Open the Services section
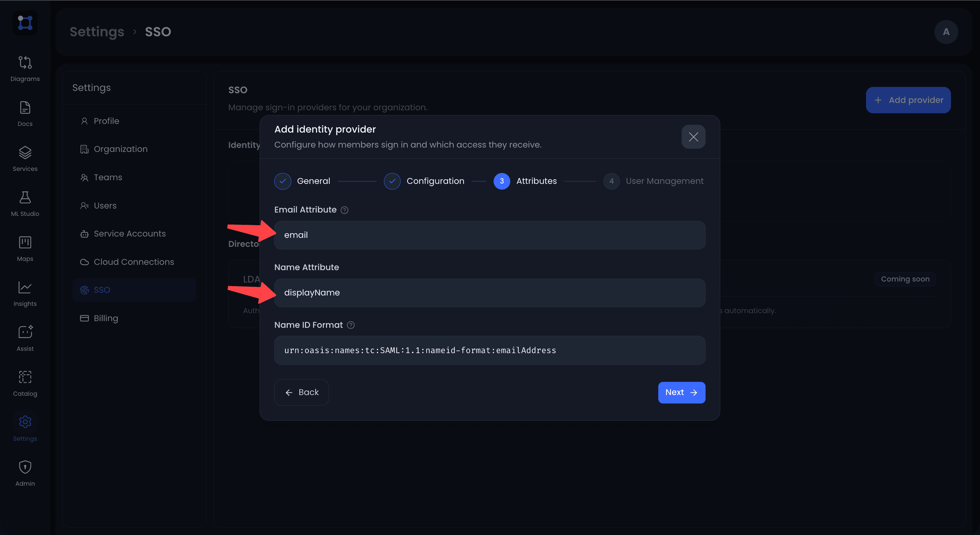Viewport: 980px width, 535px height. pos(25,159)
